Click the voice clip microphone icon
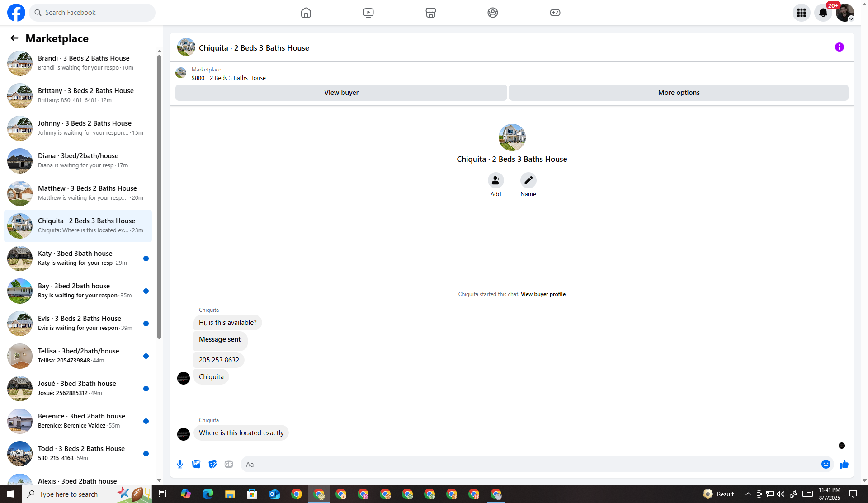 tap(180, 464)
